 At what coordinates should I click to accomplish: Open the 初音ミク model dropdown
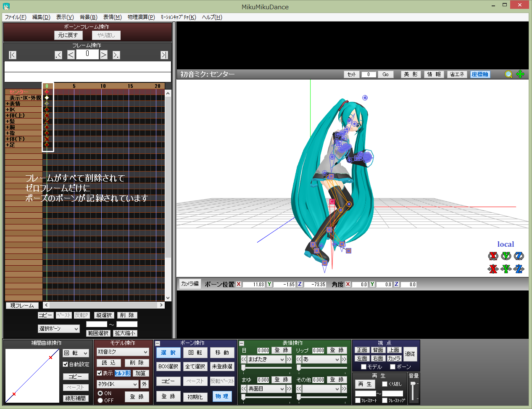(123, 352)
